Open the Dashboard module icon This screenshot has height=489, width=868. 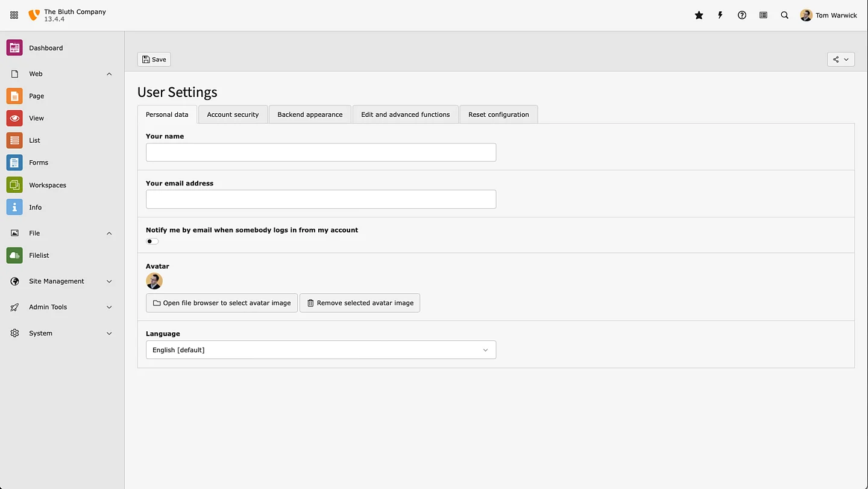14,48
